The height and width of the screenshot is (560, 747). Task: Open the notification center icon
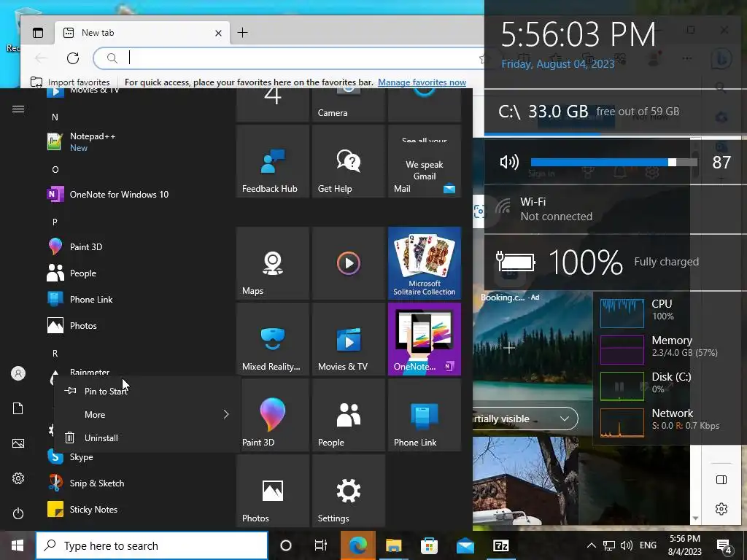[724, 545]
